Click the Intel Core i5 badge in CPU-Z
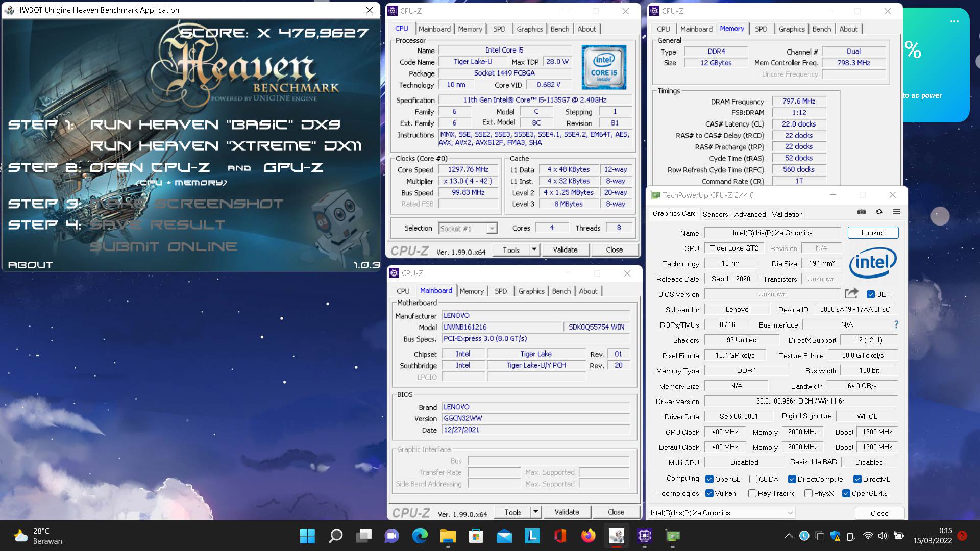The width and height of the screenshot is (980, 551). click(604, 67)
